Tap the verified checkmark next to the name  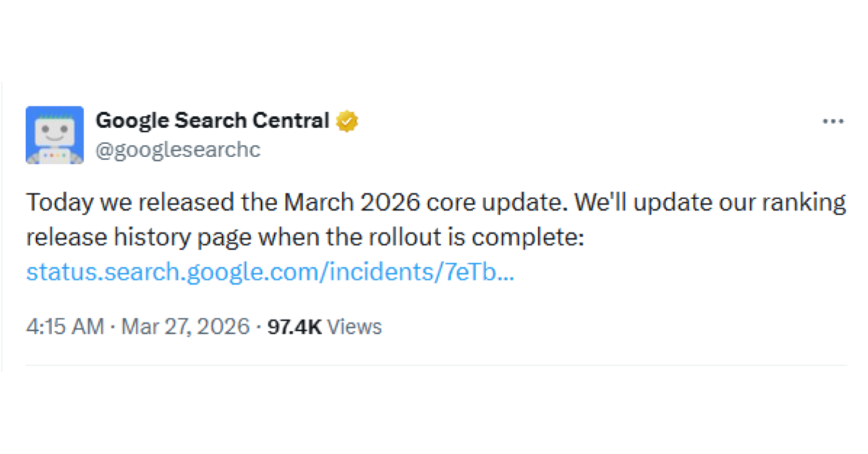[x=347, y=120]
